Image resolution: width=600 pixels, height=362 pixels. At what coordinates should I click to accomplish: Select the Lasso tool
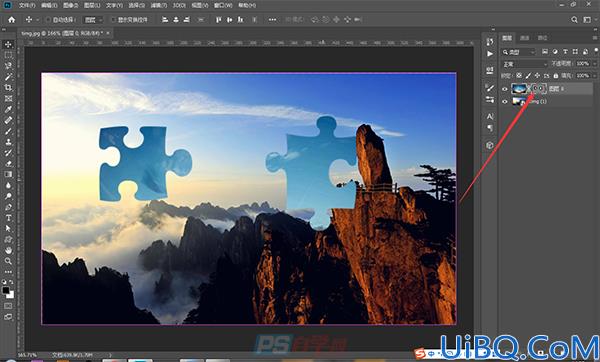(x=8, y=66)
